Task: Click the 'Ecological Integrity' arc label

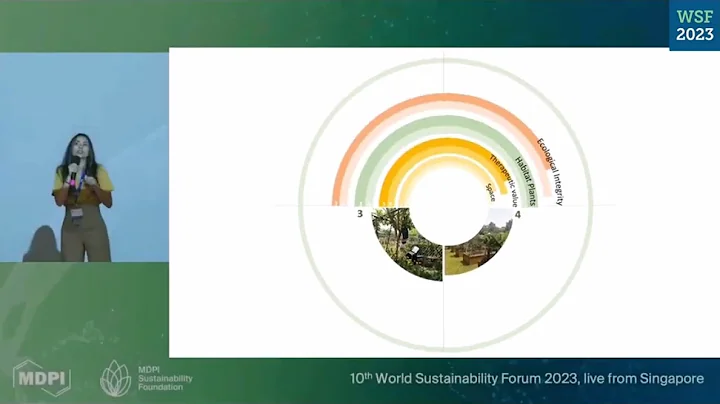Action: pyautogui.click(x=550, y=171)
